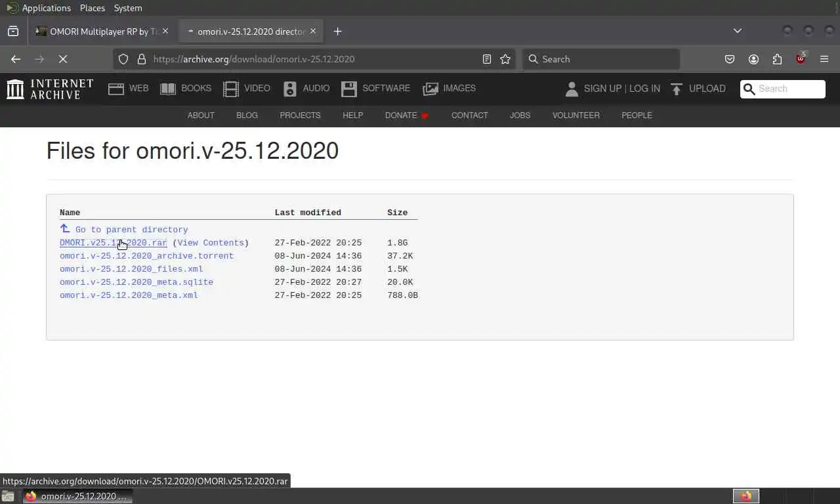840x504 pixels.
Task: Open the System menu
Action: coord(128,8)
